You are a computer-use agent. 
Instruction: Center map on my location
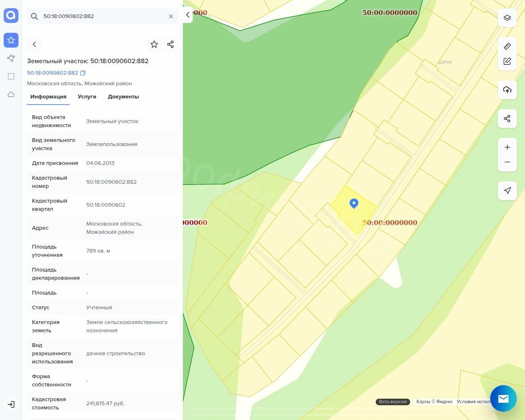coord(507,191)
